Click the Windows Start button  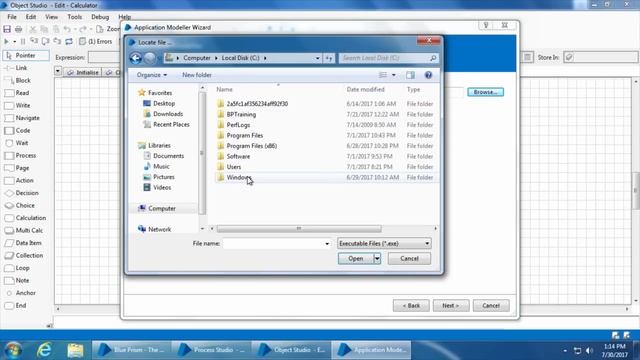click(x=13, y=350)
